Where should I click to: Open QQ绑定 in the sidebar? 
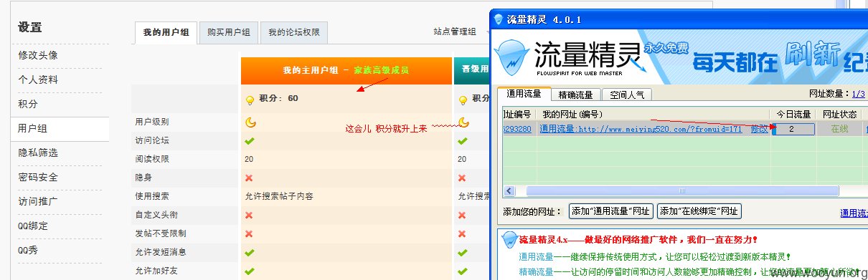click(x=34, y=226)
